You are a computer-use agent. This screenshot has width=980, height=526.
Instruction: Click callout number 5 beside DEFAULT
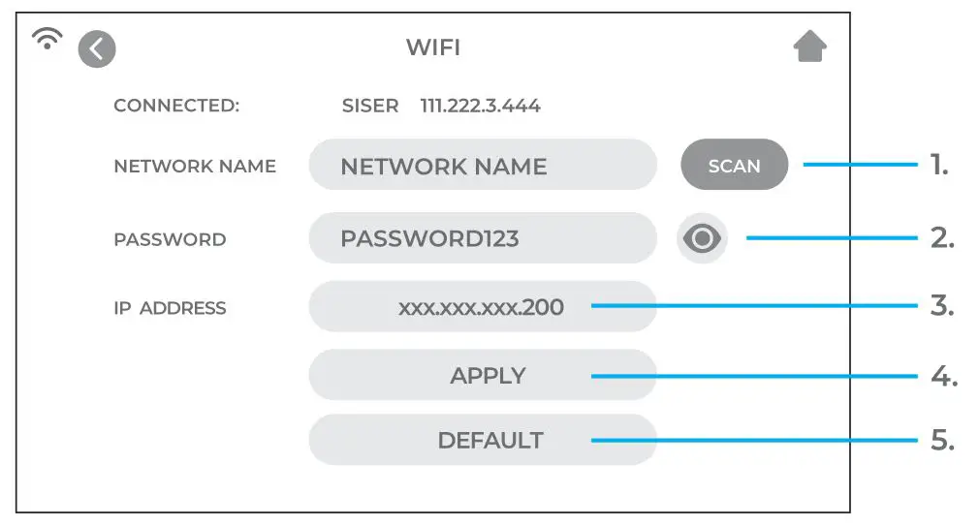point(942,440)
